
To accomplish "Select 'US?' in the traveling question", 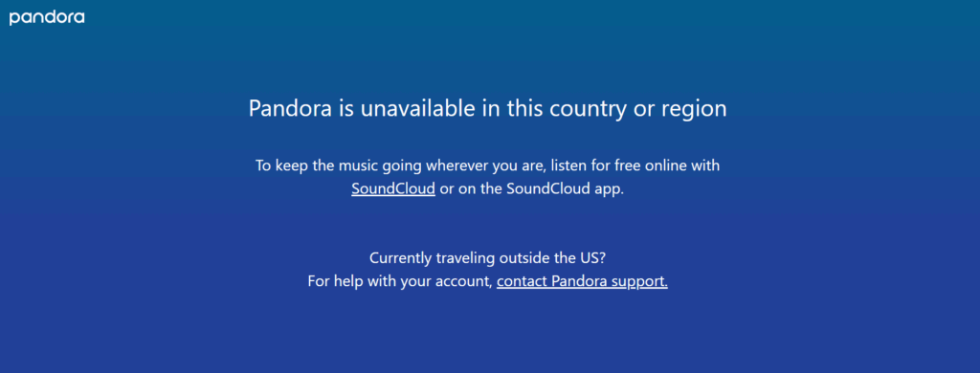I will coord(592,258).
